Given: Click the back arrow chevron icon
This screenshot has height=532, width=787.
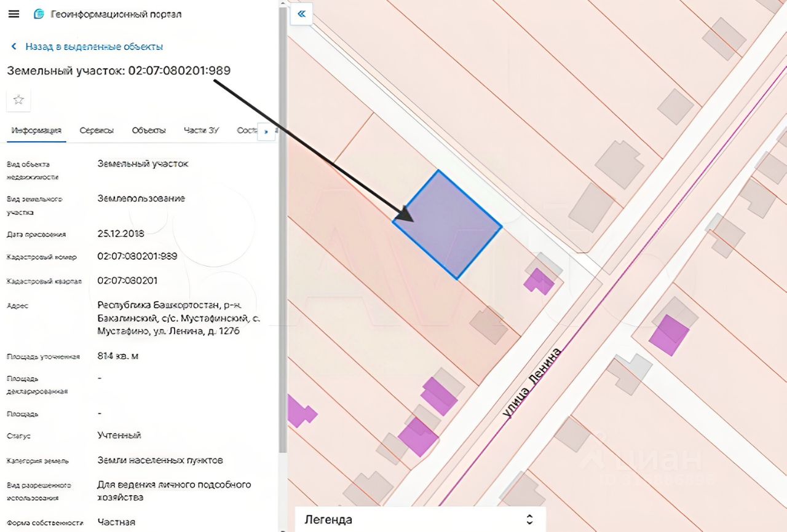Looking at the screenshot, I should (x=14, y=47).
